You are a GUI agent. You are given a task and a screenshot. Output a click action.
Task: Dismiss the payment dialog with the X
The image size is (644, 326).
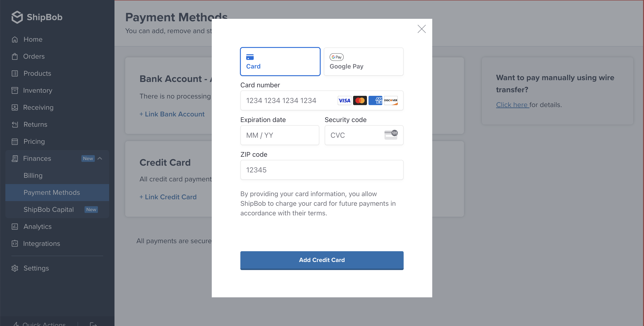point(422,29)
